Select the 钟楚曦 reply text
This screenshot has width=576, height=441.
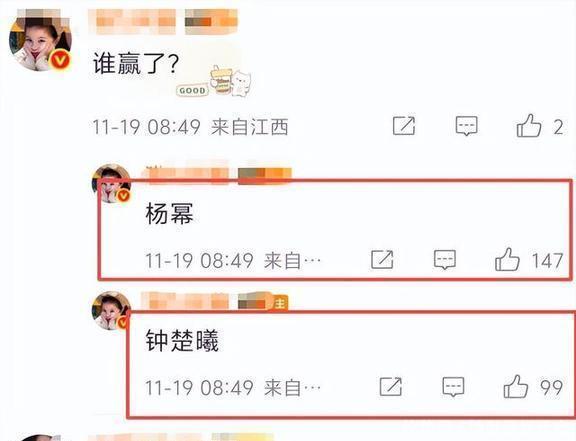pos(182,341)
